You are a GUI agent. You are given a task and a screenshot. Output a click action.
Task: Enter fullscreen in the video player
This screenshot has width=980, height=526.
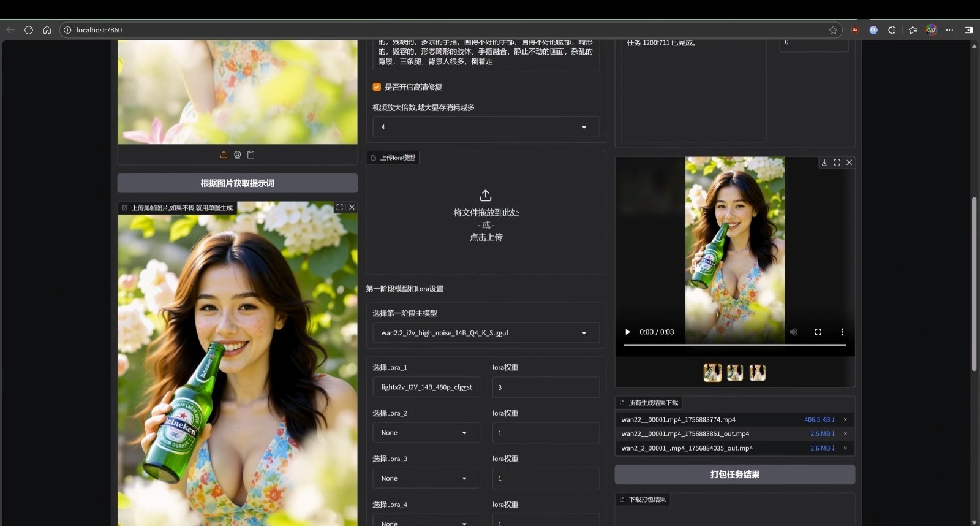coord(818,332)
